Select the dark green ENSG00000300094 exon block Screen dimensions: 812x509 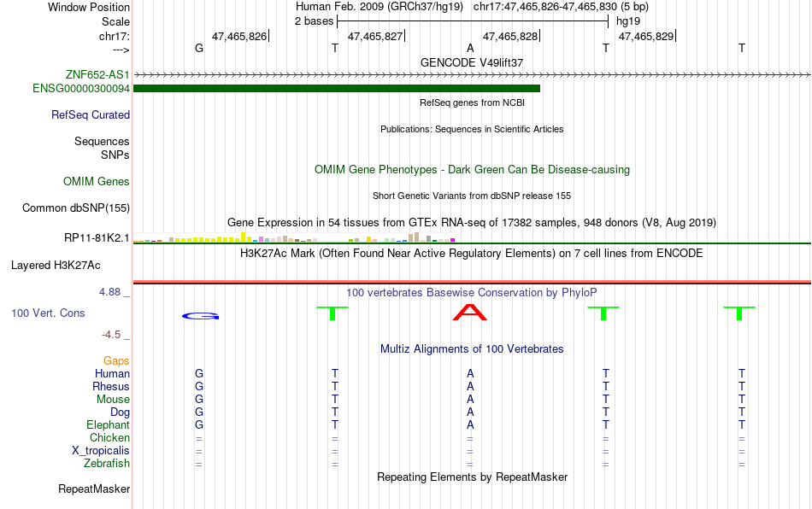click(337, 89)
